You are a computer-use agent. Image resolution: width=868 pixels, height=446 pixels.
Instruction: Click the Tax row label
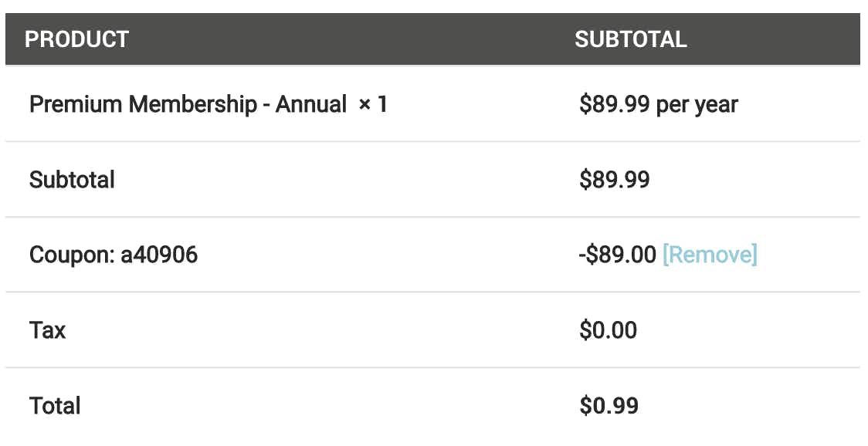coord(47,330)
